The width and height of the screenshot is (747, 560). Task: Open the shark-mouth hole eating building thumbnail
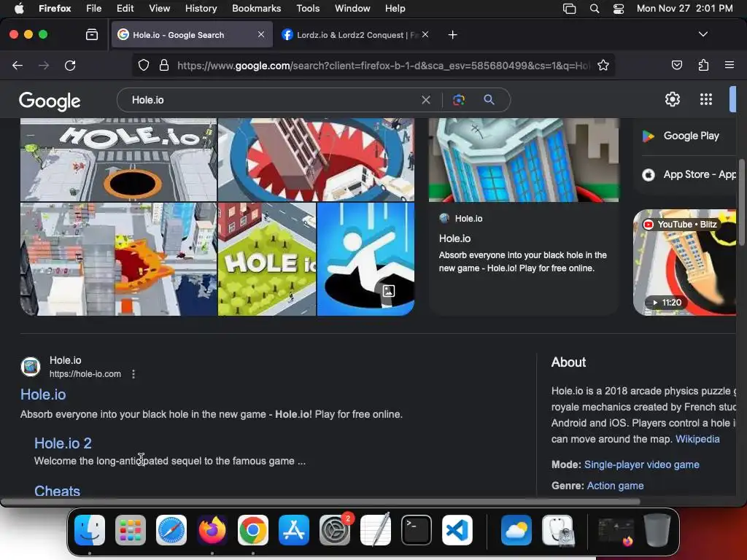pyautogui.click(x=316, y=160)
